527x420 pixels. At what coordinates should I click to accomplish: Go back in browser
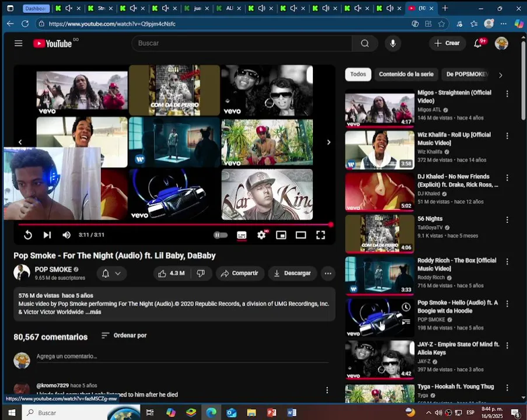point(11,24)
